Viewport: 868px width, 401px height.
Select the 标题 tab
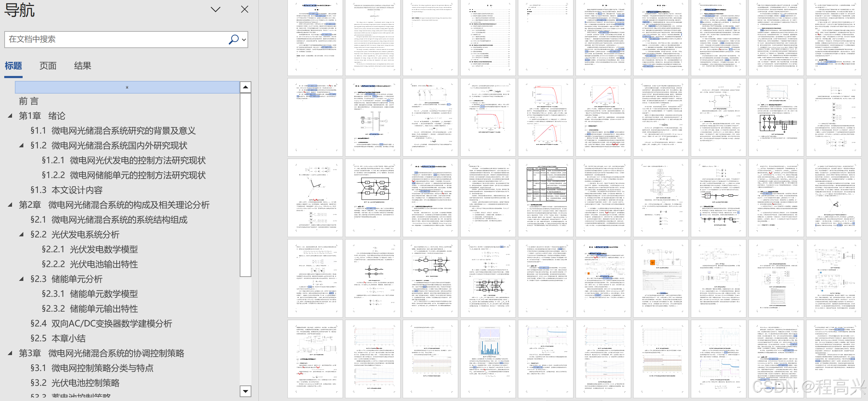click(x=13, y=66)
